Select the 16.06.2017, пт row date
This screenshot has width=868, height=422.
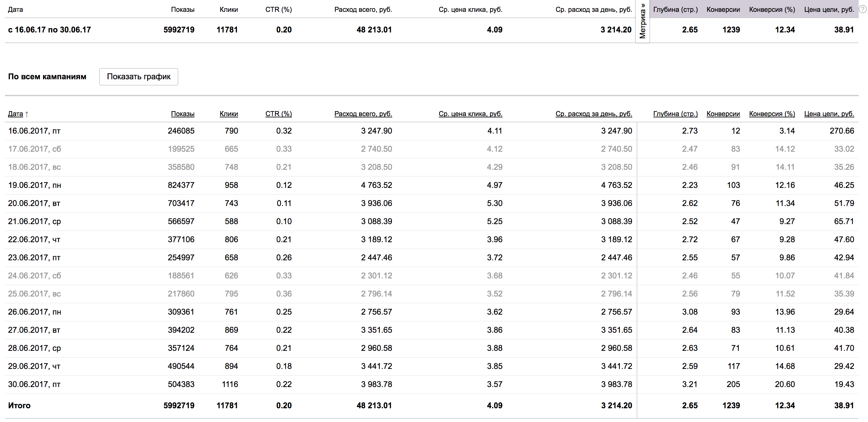point(34,131)
